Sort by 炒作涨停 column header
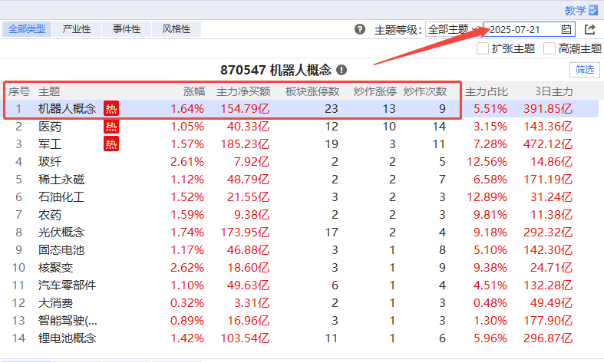Screen dimensions: 604x362 [x=375, y=92]
